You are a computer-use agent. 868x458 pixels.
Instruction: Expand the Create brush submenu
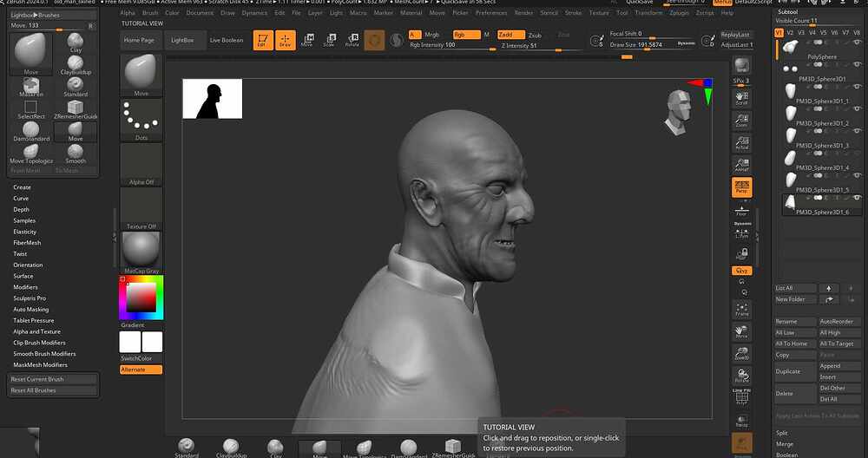(x=23, y=187)
